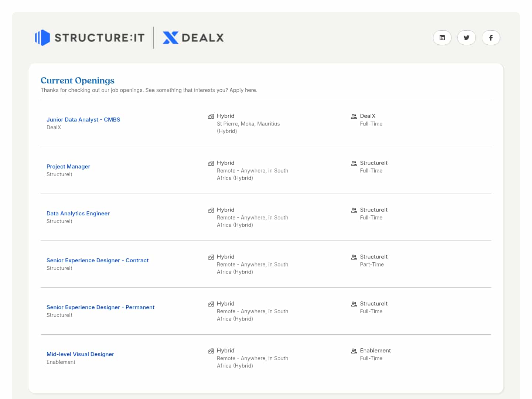Click workplace icon in Data Analytics Engineer row
This screenshot has height=399, width=532.
211,210
